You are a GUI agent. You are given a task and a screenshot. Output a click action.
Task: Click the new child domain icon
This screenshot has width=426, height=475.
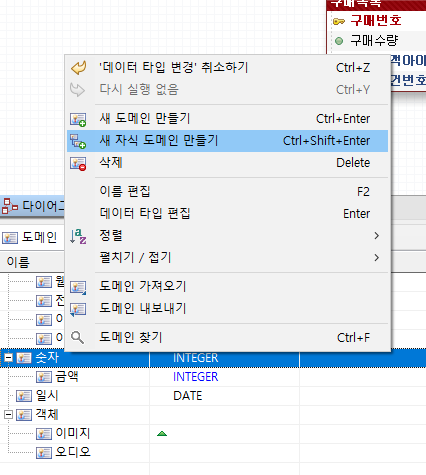coord(78,141)
